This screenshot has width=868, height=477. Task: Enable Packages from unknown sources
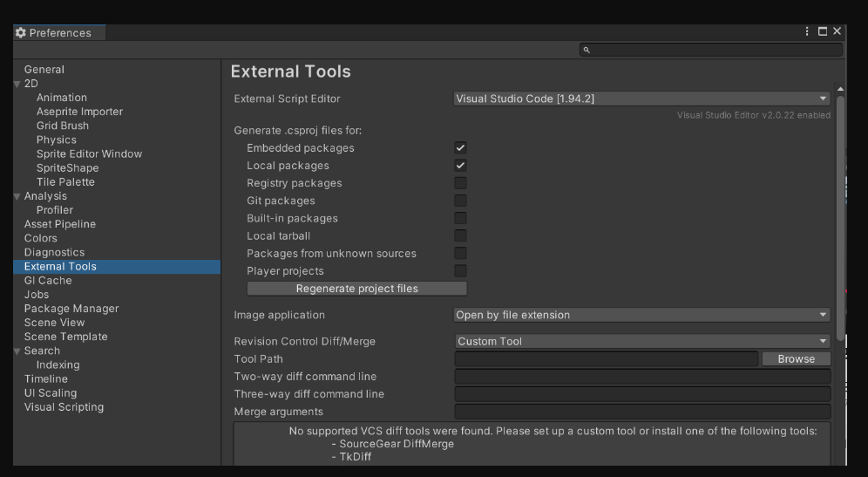coord(460,253)
